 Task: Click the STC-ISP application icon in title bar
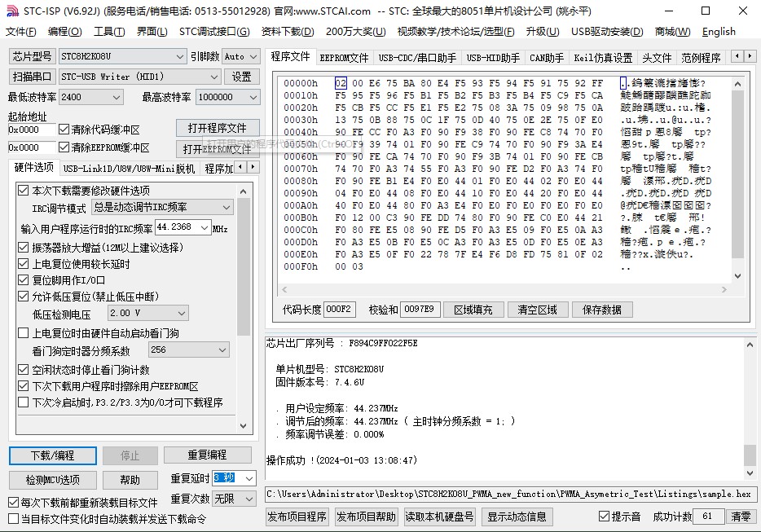point(12,11)
